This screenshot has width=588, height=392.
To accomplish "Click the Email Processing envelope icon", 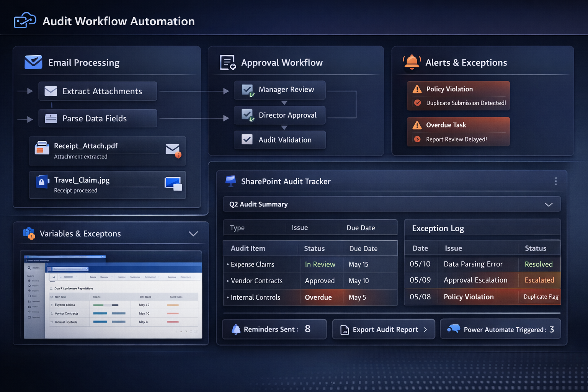I will (x=33, y=62).
